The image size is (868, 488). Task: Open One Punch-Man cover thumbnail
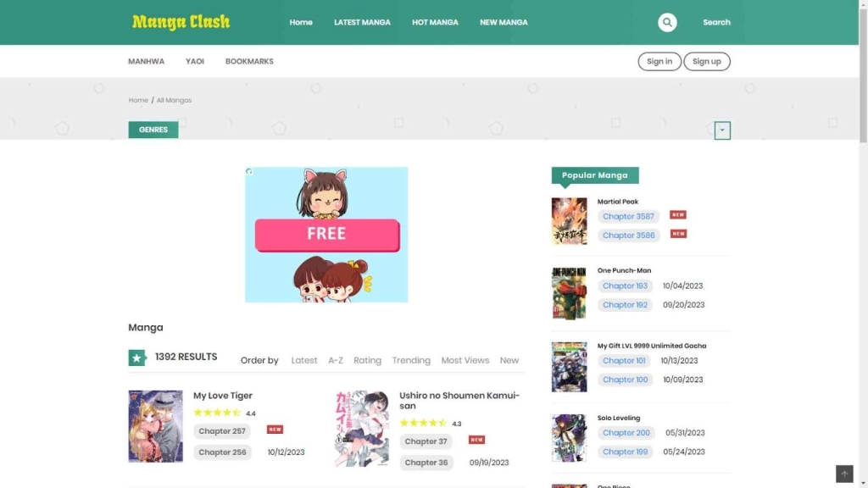coord(569,293)
